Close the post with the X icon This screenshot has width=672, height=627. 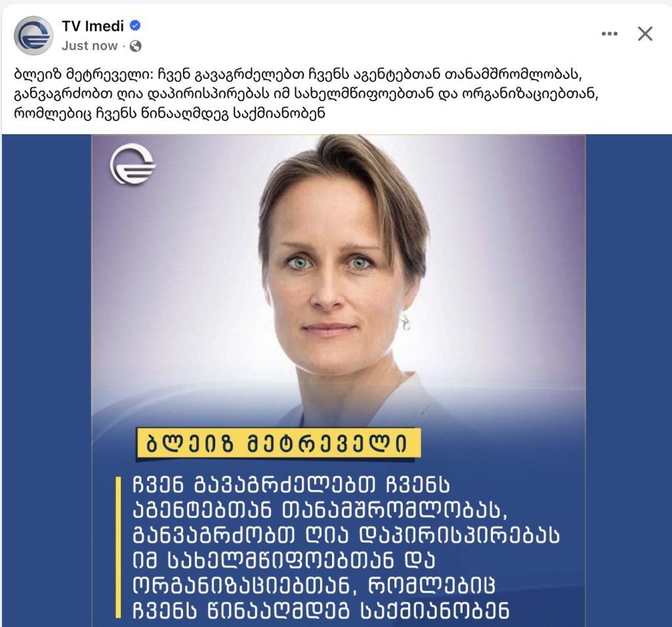(645, 33)
